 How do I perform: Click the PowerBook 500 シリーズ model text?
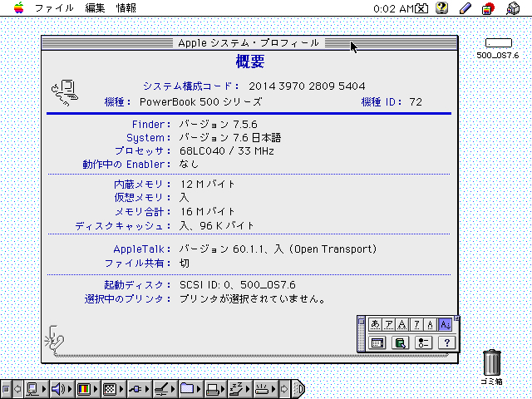[x=201, y=101]
